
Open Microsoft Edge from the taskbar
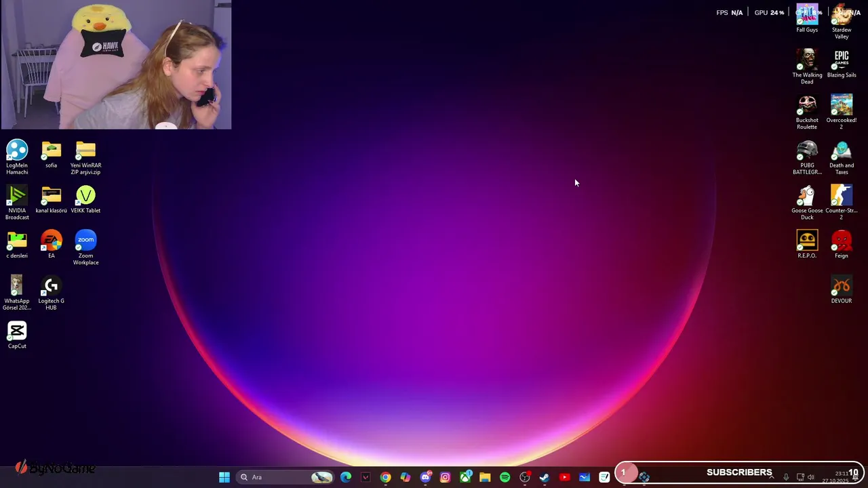pyautogui.click(x=346, y=477)
